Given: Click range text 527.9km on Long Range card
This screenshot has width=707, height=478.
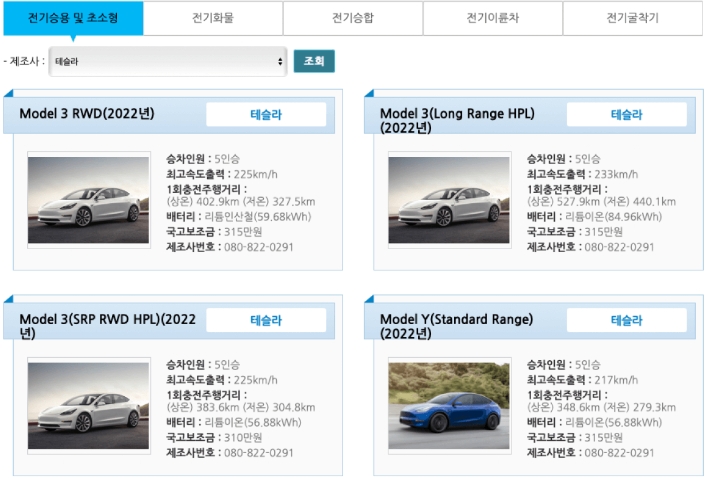Looking at the screenshot, I should click(578, 202).
